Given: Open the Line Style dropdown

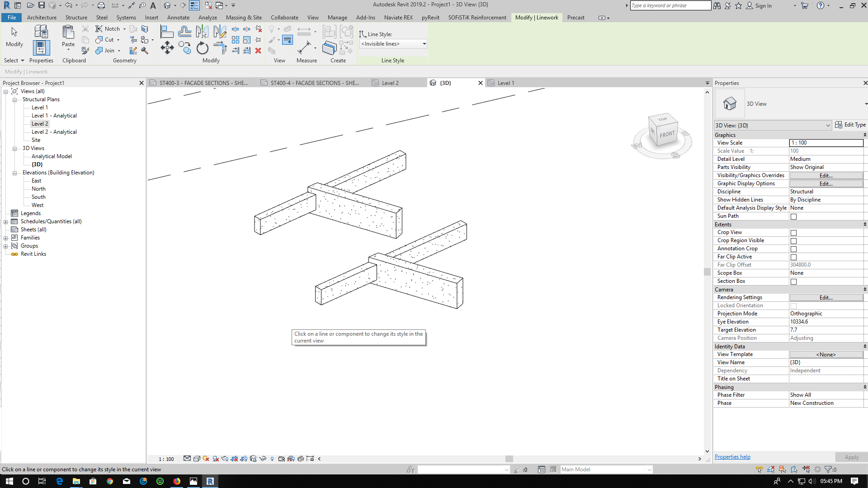Looking at the screenshot, I should point(423,44).
